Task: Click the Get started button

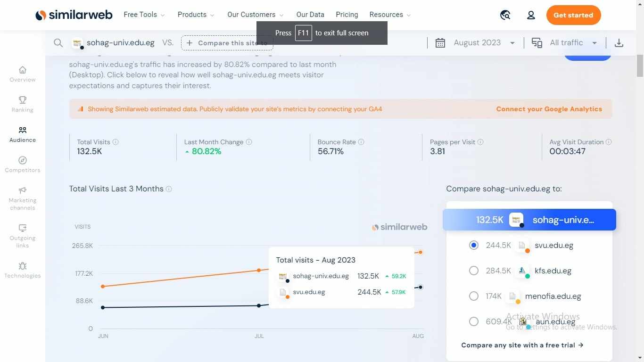Action: pos(573,15)
